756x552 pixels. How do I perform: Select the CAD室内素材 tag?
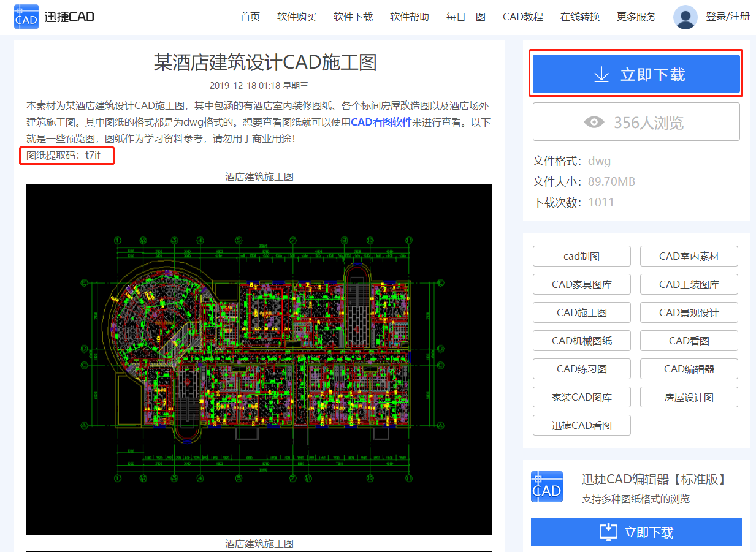(x=689, y=256)
